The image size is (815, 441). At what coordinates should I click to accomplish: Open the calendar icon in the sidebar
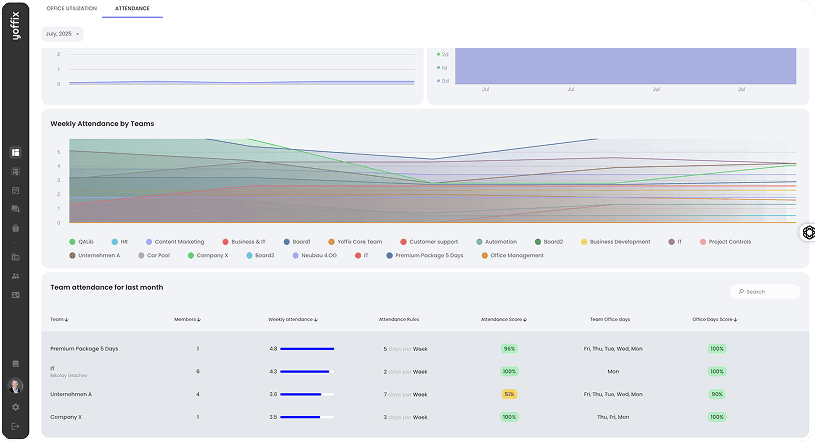16,190
